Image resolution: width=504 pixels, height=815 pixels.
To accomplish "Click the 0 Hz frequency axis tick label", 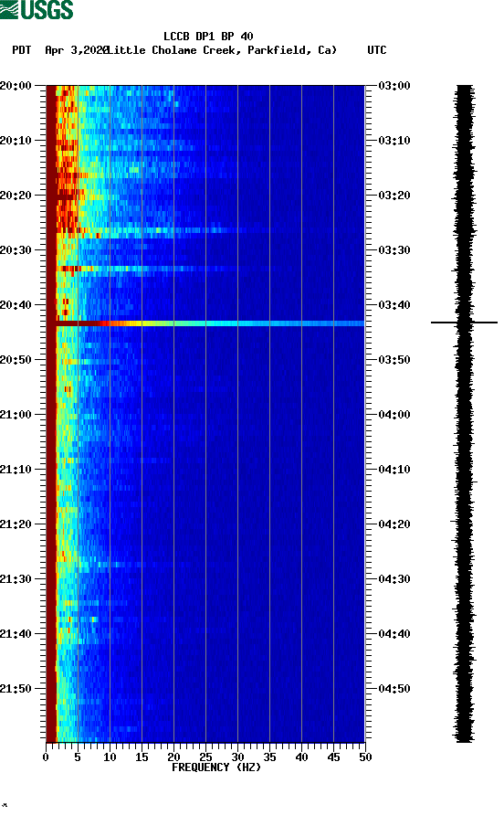I will (46, 757).
